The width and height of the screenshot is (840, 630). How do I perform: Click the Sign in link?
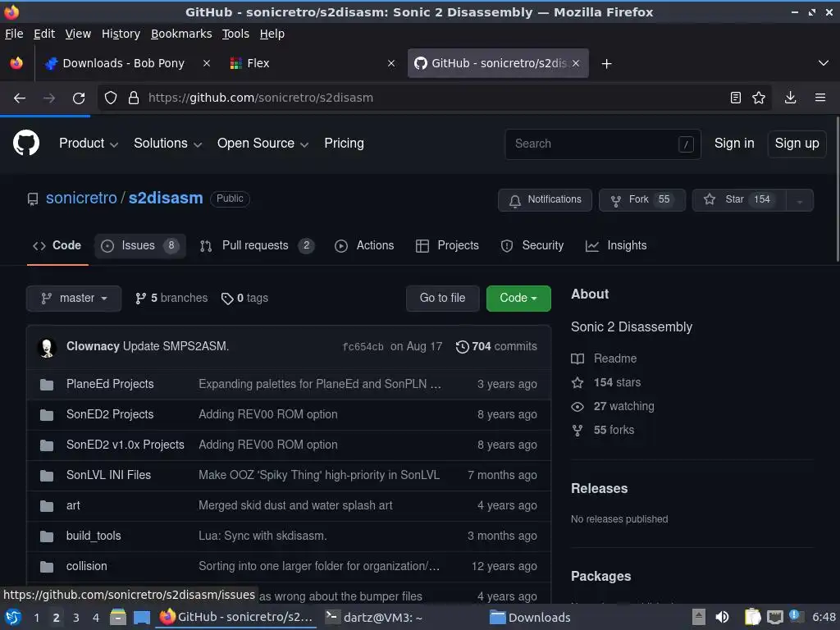(x=734, y=144)
